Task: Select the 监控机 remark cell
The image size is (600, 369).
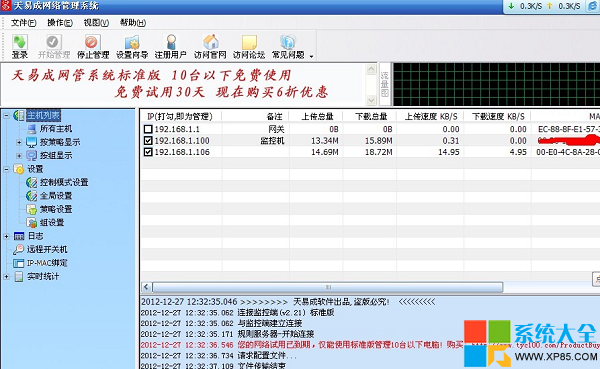Action: tap(272, 140)
